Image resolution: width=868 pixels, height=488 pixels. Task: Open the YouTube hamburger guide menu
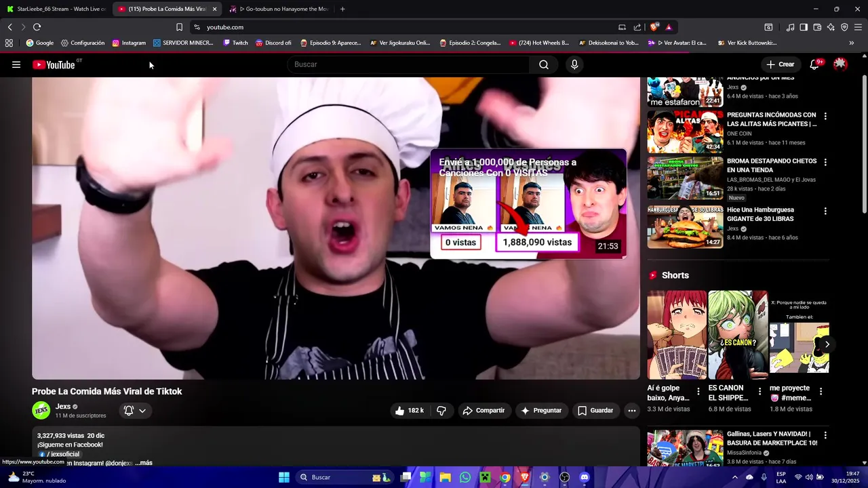pos(16,64)
